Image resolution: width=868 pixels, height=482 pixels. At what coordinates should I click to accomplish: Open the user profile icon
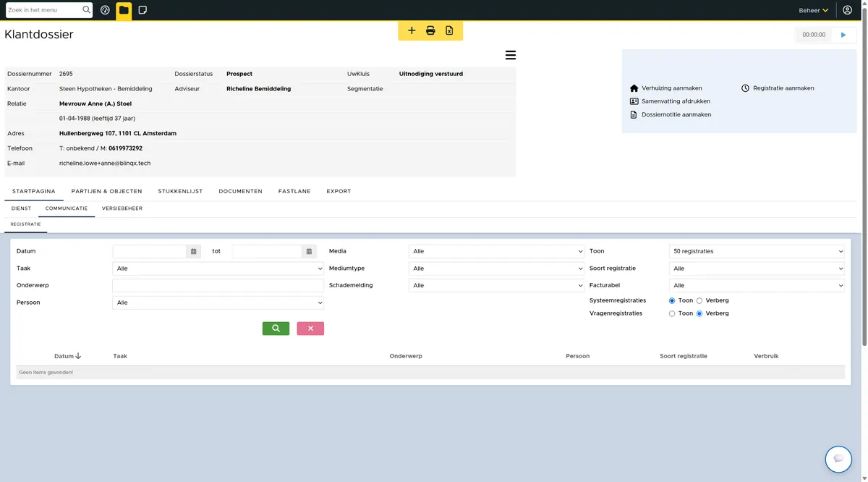[x=848, y=10]
